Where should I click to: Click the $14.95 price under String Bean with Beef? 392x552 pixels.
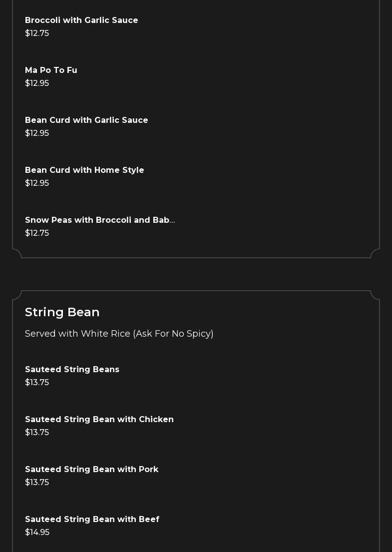[37, 532]
